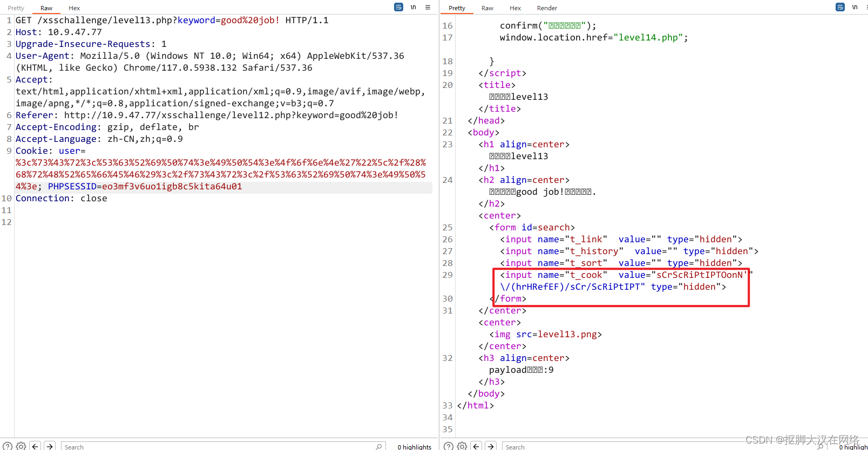Click the '0 highlights' label under request
Screen dimensions: 868x450
415,447
